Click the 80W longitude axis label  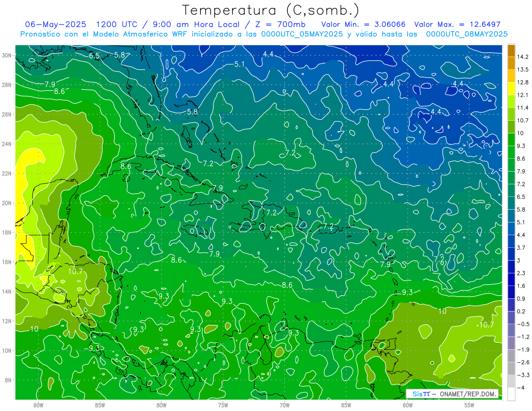point(161,406)
